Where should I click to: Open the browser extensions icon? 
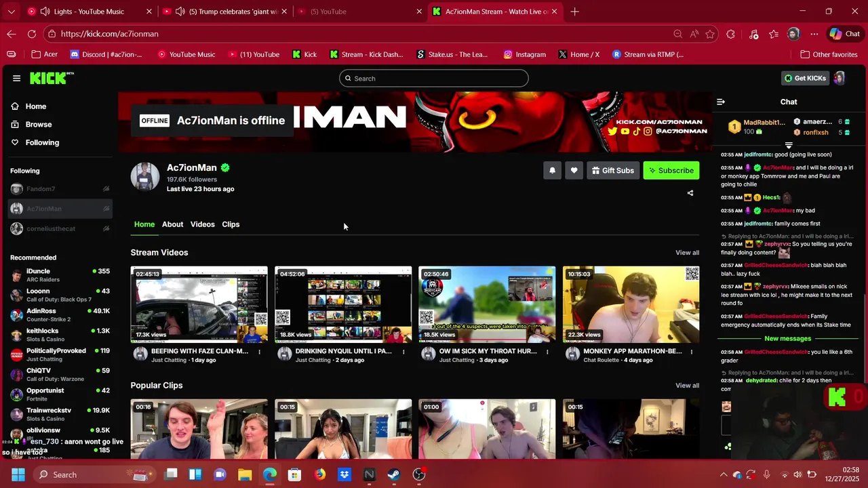point(730,34)
